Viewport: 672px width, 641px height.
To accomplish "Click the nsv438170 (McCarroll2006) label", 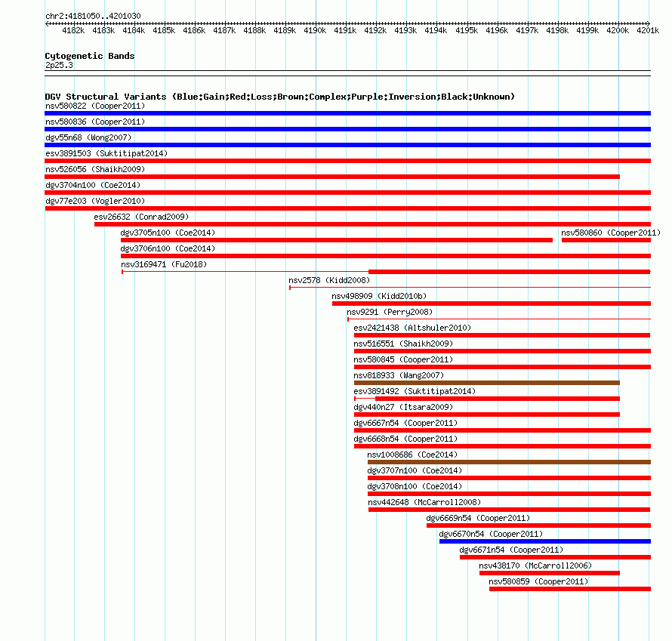I will (535, 565).
